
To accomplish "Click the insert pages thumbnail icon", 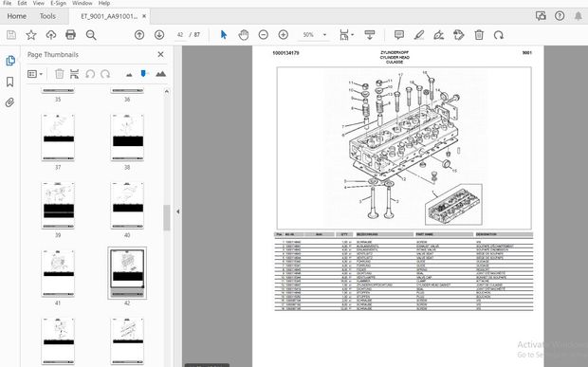I will [74, 74].
